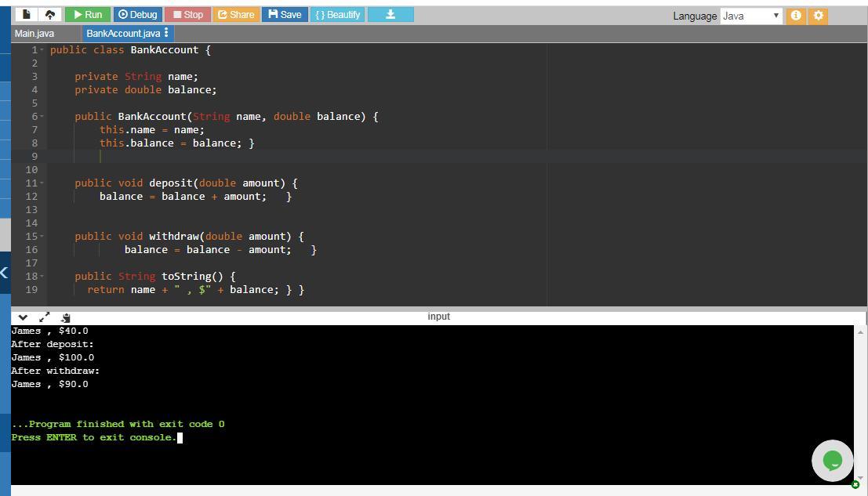Image resolution: width=868 pixels, height=496 pixels.
Task: Fold the deposit method at line 11
Action: pyautogui.click(x=42, y=183)
